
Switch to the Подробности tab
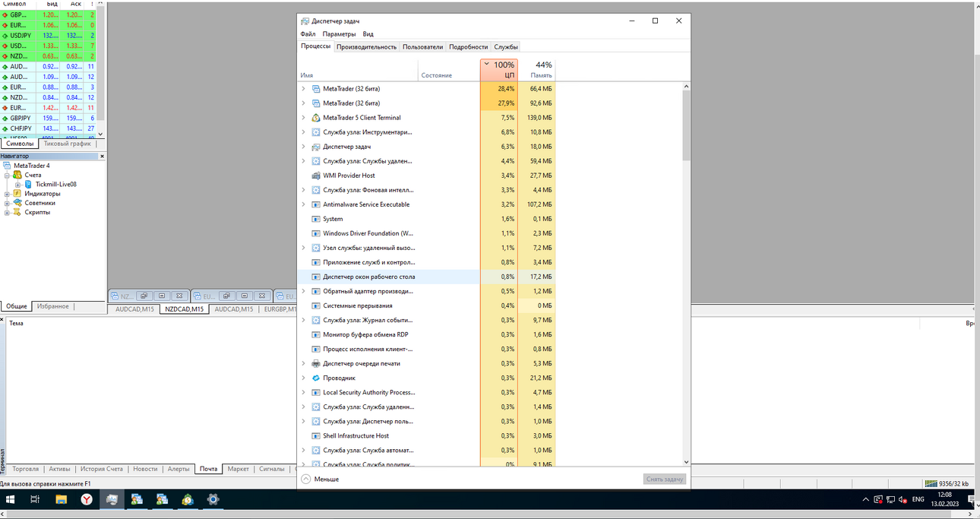468,47
